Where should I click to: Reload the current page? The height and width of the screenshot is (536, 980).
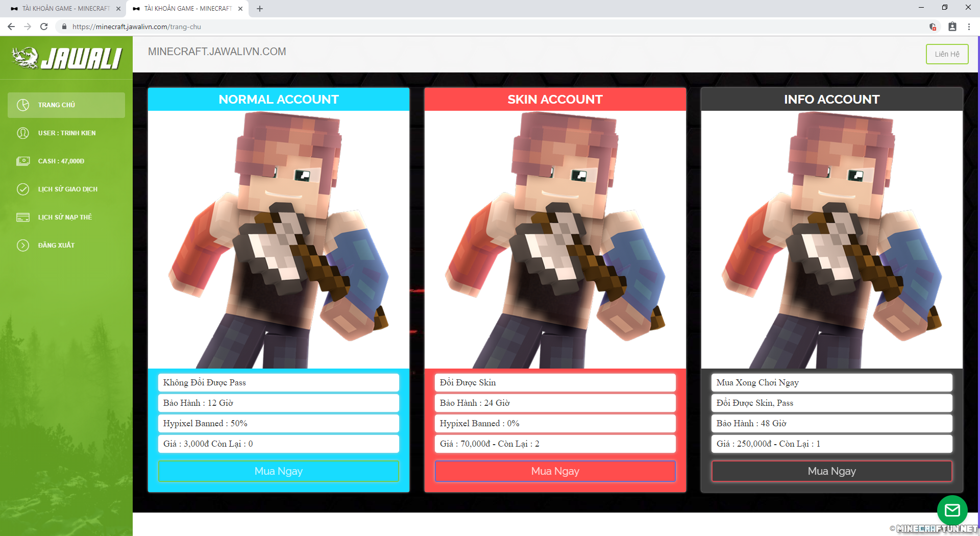click(44, 27)
